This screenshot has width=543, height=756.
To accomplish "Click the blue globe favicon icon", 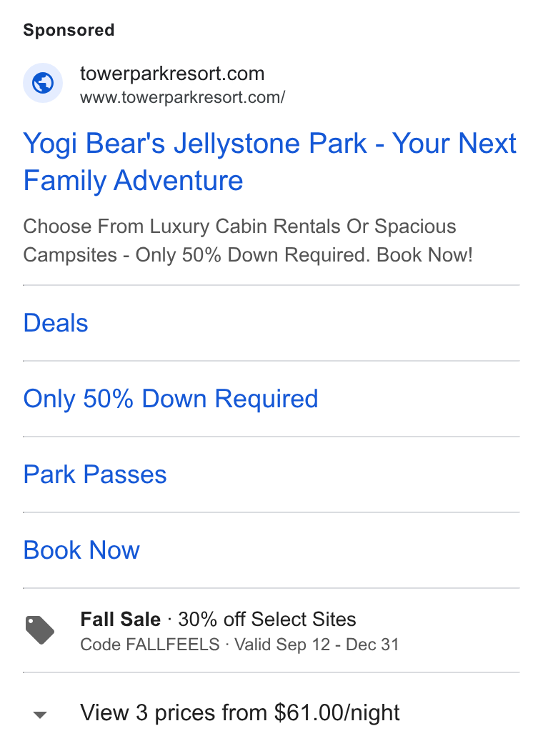I will click(x=43, y=83).
